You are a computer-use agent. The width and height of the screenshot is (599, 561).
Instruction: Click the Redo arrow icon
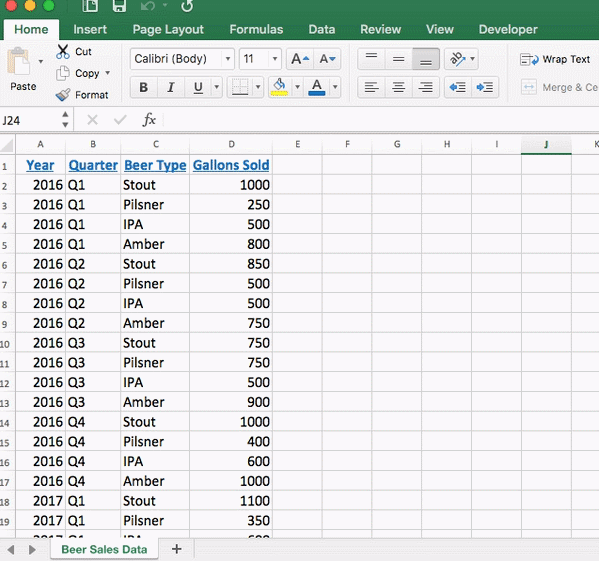(x=187, y=6)
